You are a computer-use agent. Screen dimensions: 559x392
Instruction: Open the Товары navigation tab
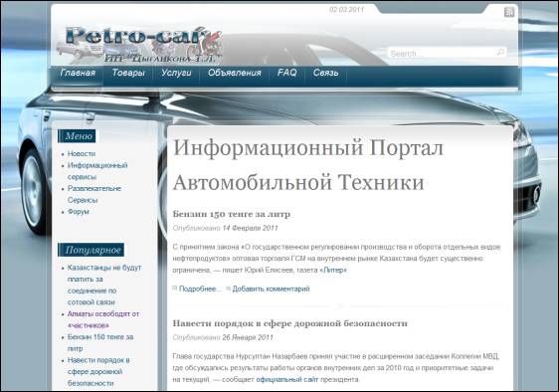pos(128,73)
